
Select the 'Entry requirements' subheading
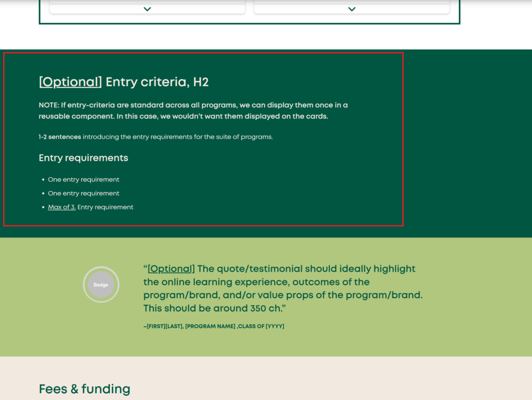point(83,158)
